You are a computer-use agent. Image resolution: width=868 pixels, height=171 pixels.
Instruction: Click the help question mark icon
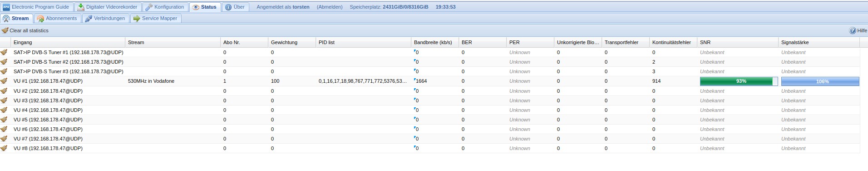coord(852,30)
